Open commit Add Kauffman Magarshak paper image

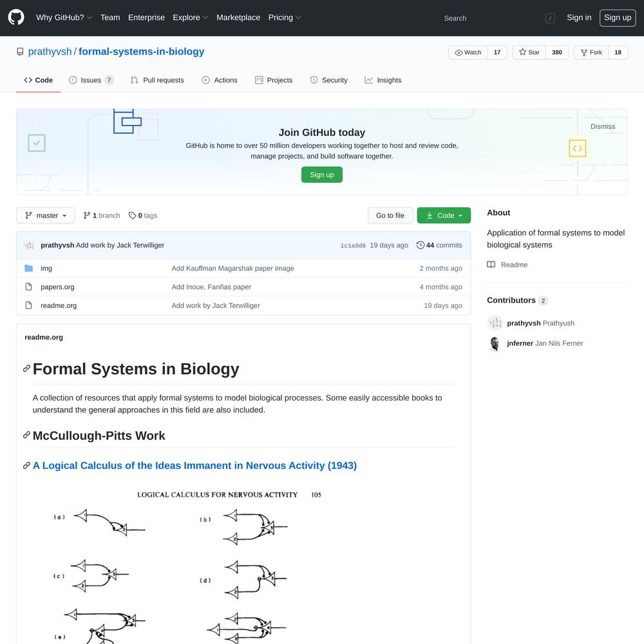[x=233, y=268]
